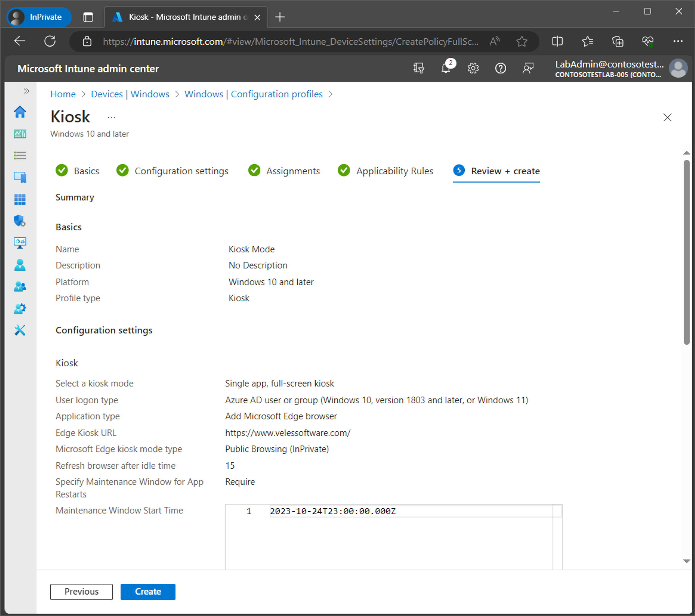This screenshot has width=695, height=616.
Task: Select the 'Kiosk Mode' name value
Action: click(251, 249)
